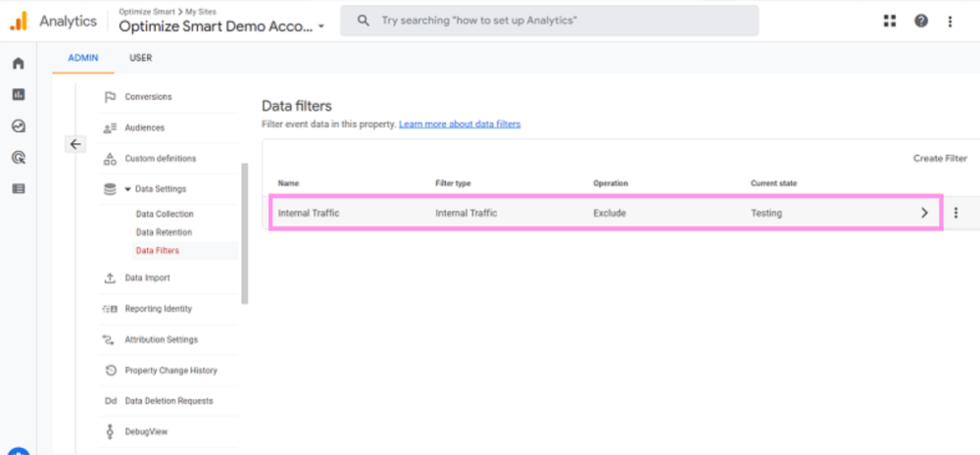Open Internal Traffic row three-dot menu
980x455 pixels.
955,213
